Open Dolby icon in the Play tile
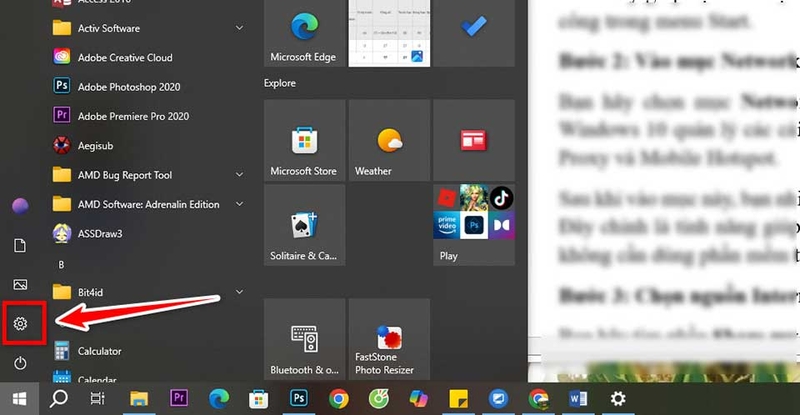800x415 pixels. pos(501,225)
